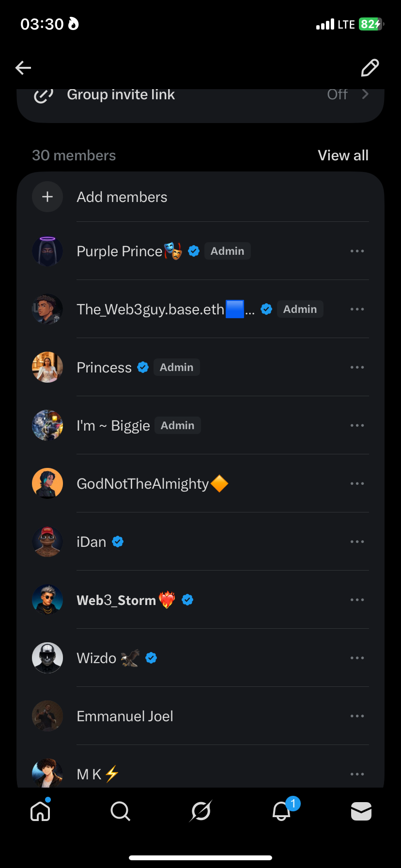
Task: Open the Search tab
Action: tap(120, 811)
